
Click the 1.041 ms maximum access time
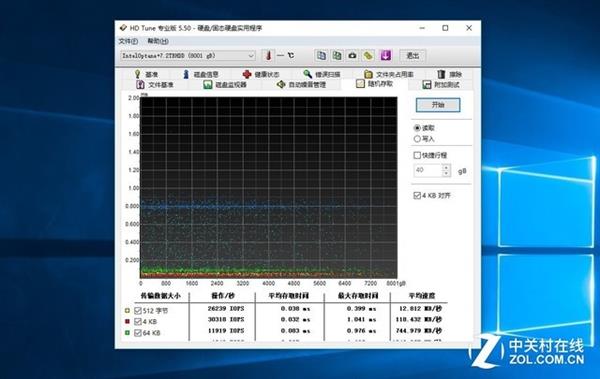pos(361,320)
